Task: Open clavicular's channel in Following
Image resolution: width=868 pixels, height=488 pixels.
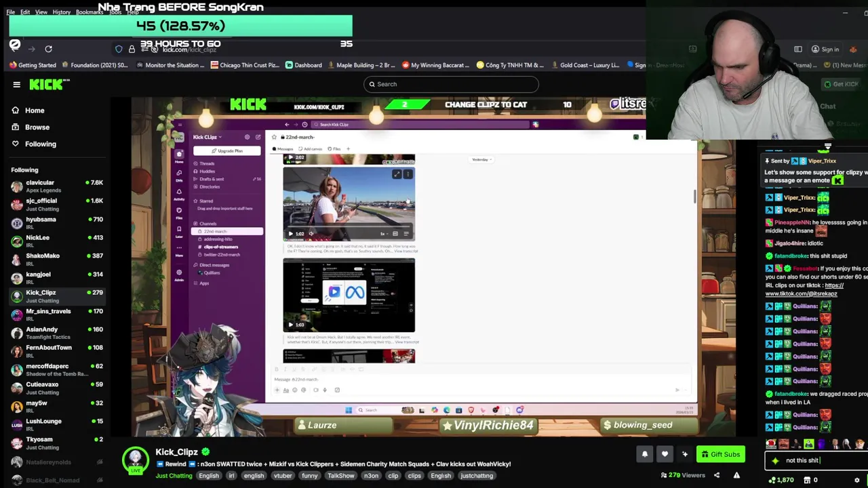Action: (57, 186)
